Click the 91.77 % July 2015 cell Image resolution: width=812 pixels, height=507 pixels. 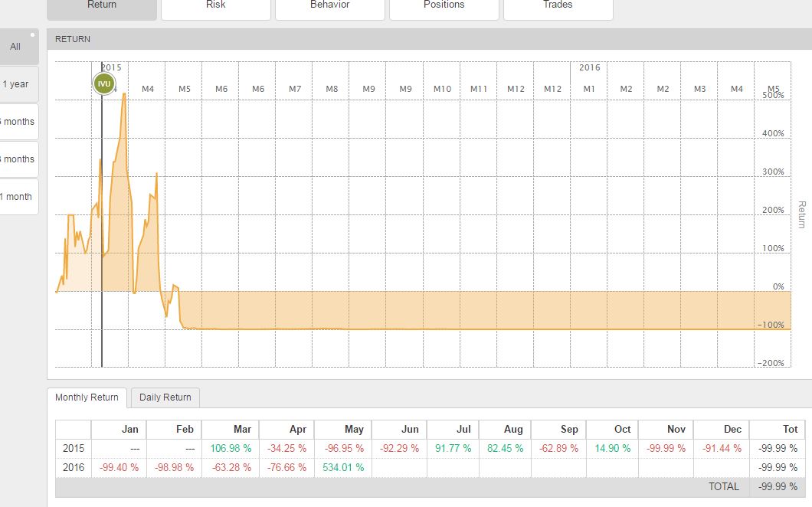pos(451,448)
